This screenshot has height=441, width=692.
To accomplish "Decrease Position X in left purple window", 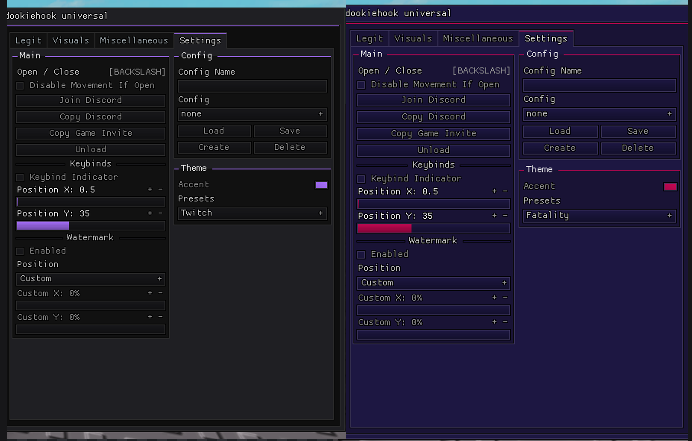I will point(160,189).
